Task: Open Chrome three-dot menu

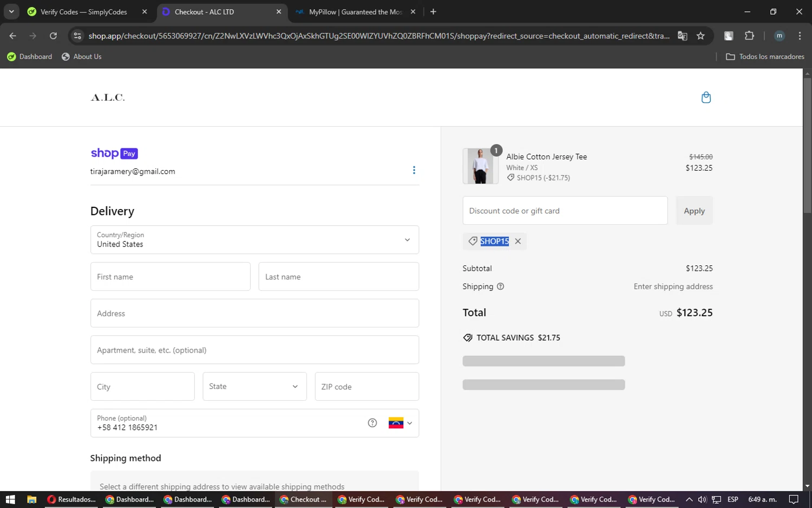Action: [800, 36]
